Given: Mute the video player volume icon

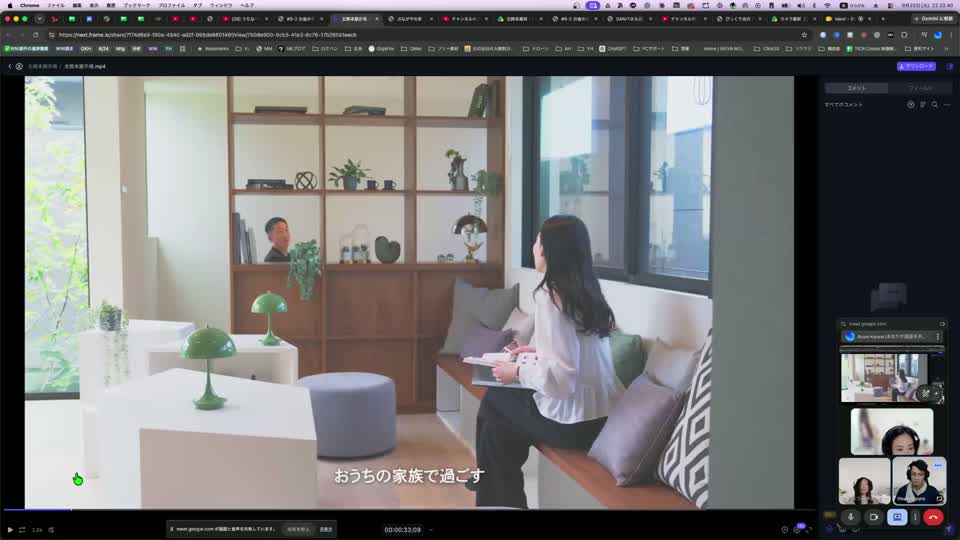Looking at the screenshot, I should 51,530.
